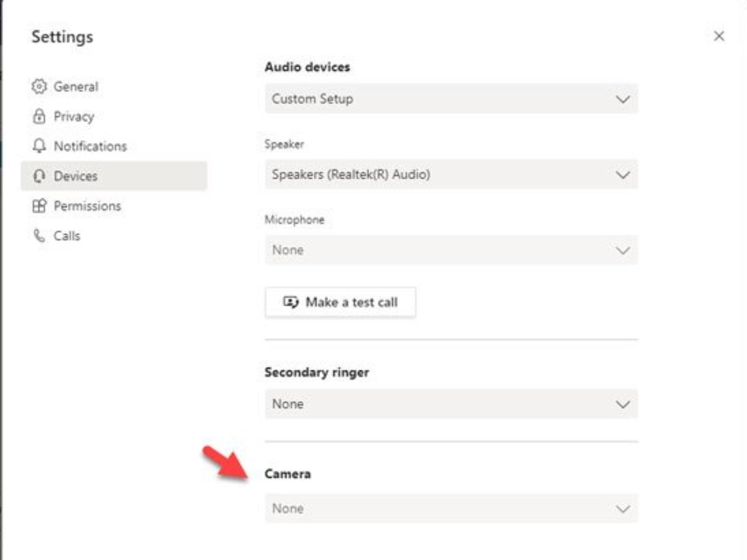Viewport: 747px width, 560px height.
Task: Open the Speaker dropdown chevron
Action: [x=622, y=175]
